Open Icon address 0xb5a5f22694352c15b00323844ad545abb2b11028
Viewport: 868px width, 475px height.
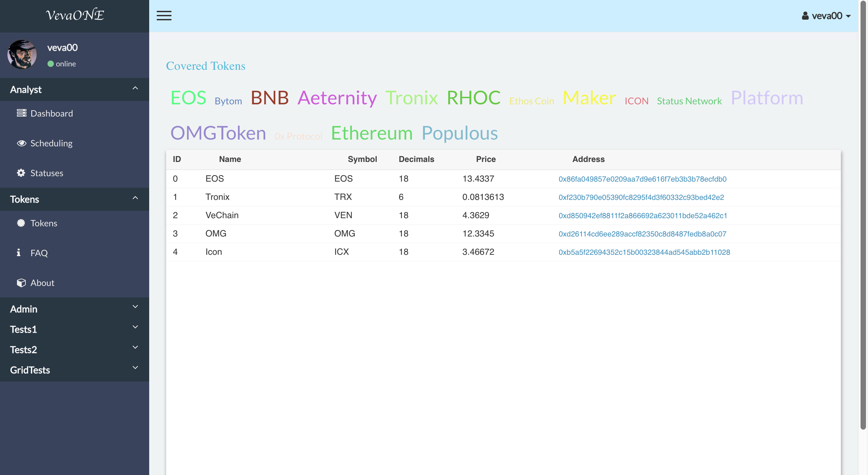tap(644, 252)
